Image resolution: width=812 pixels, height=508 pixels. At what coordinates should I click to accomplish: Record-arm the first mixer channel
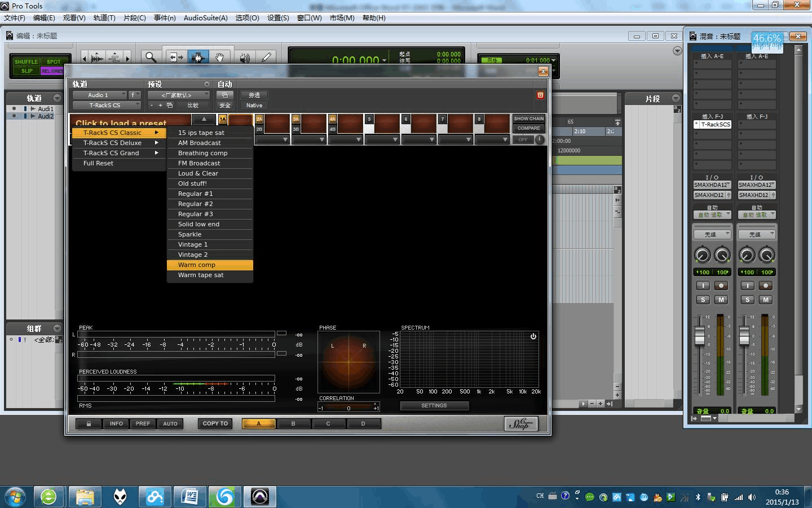pos(721,286)
